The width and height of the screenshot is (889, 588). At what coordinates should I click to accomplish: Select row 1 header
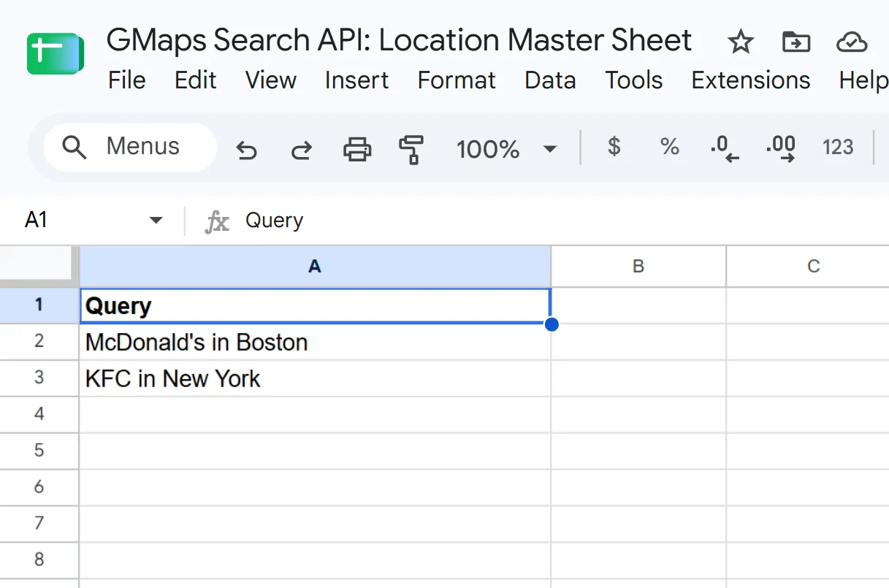click(39, 305)
